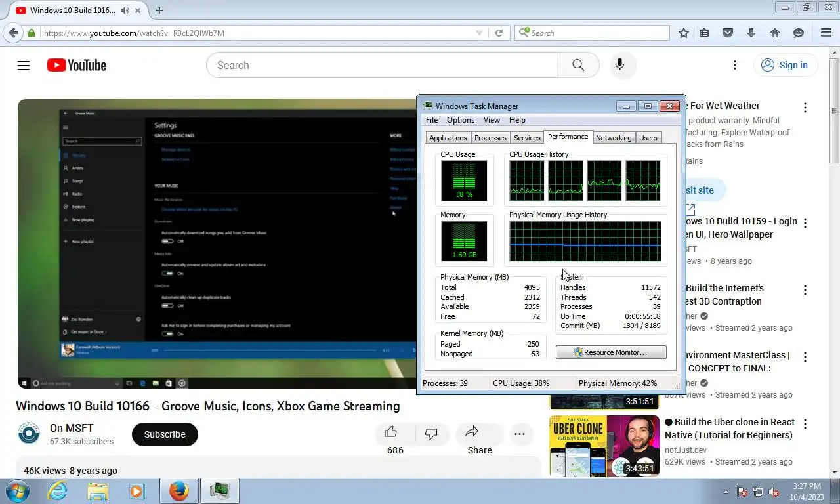Click the volume tray icon
This screenshot has width=840, height=504.
point(774,491)
